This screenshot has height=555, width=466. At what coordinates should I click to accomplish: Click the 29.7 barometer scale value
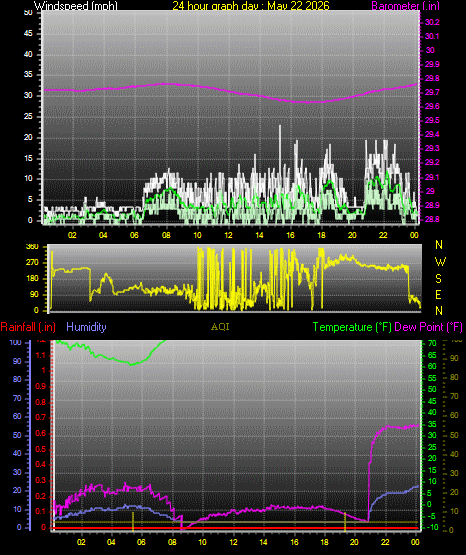coord(432,92)
